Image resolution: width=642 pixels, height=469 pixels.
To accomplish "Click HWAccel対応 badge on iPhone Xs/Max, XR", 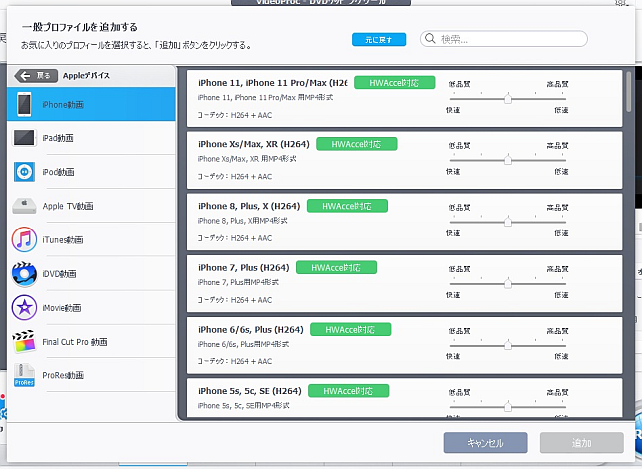I will pyautogui.click(x=357, y=144).
